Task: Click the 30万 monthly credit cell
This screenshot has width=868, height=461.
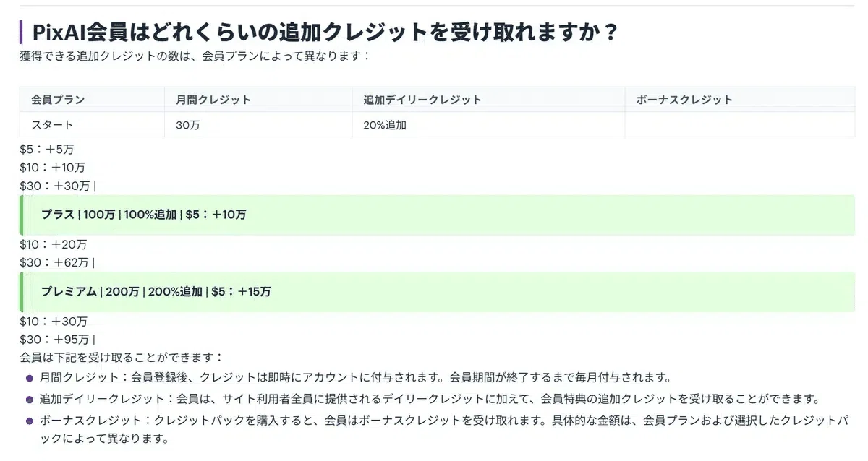Action: click(259, 124)
